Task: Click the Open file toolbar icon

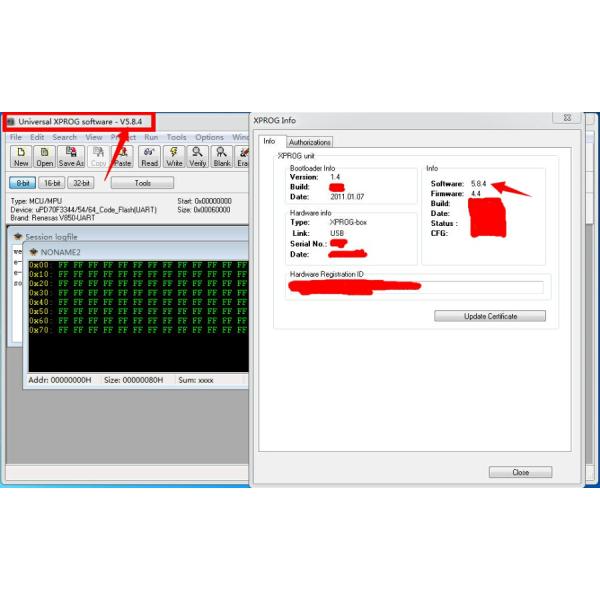Action: (45, 155)
